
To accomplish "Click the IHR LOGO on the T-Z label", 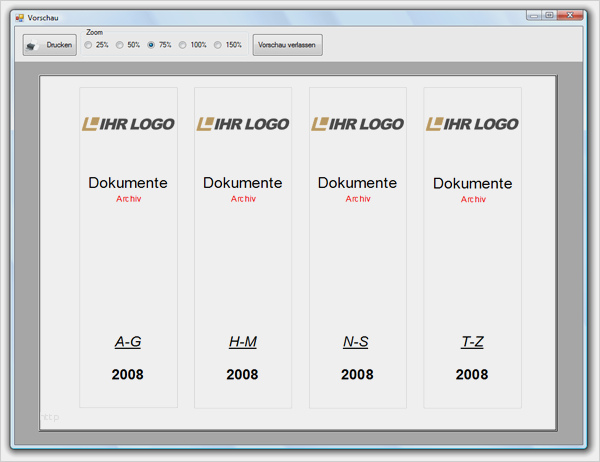I will [472, 124].
